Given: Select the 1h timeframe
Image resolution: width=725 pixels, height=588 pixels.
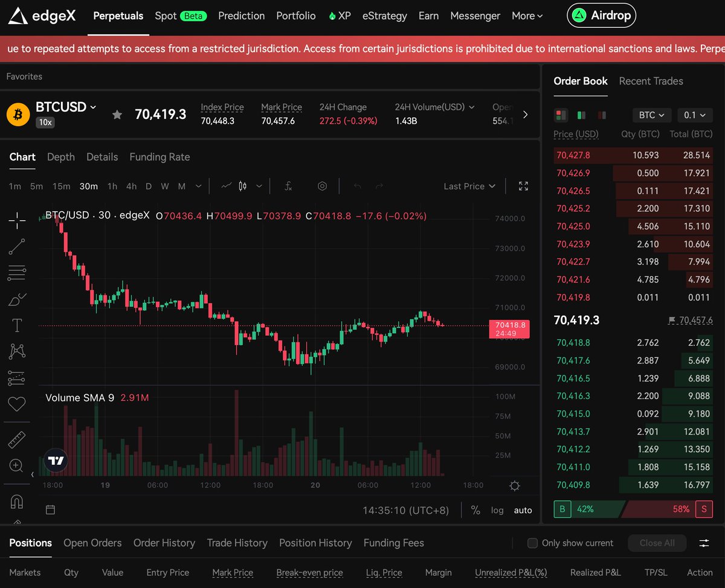Looking at the screenshot, I should (112, 186).
